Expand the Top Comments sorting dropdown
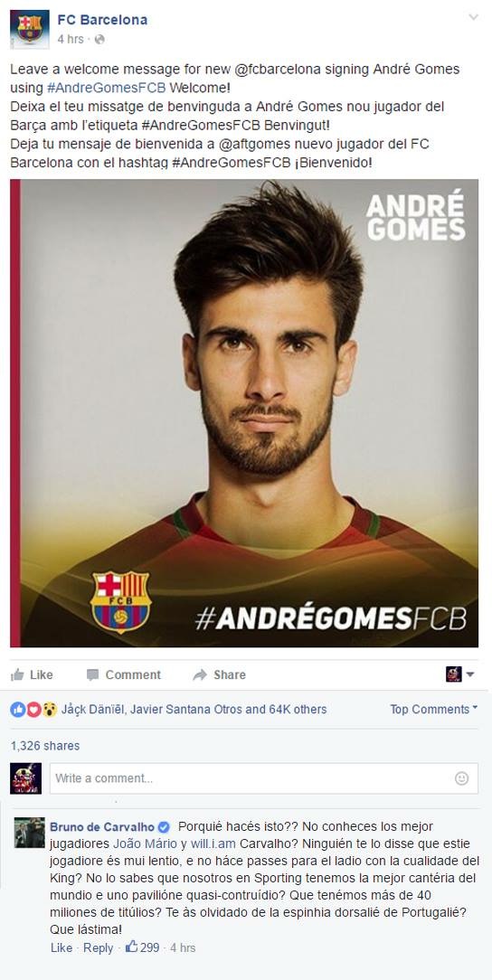 tap(434, 709)
